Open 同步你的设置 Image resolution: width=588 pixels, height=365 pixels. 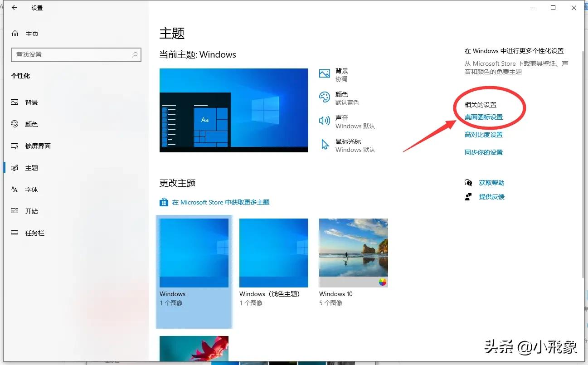[x=483, y=152]
